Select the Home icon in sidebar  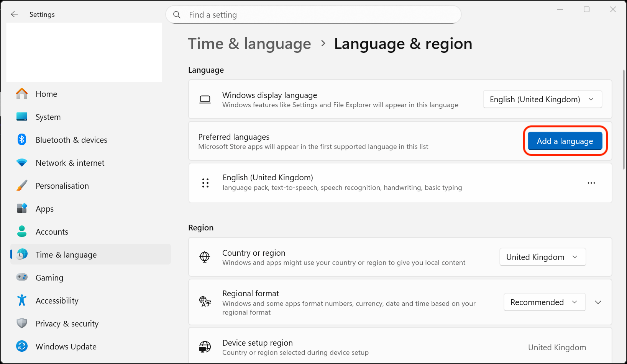click(22, 93)
